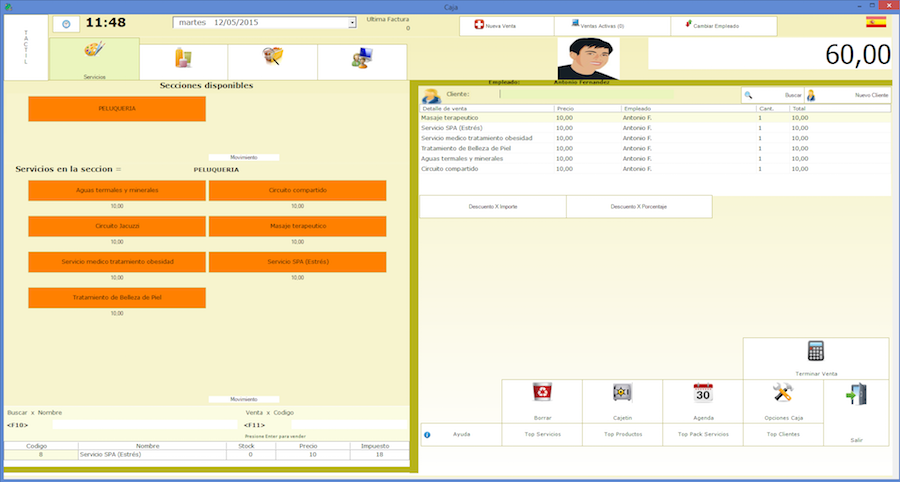
Task: Open the date picker dropdown arrow
Action: [352, 22]
